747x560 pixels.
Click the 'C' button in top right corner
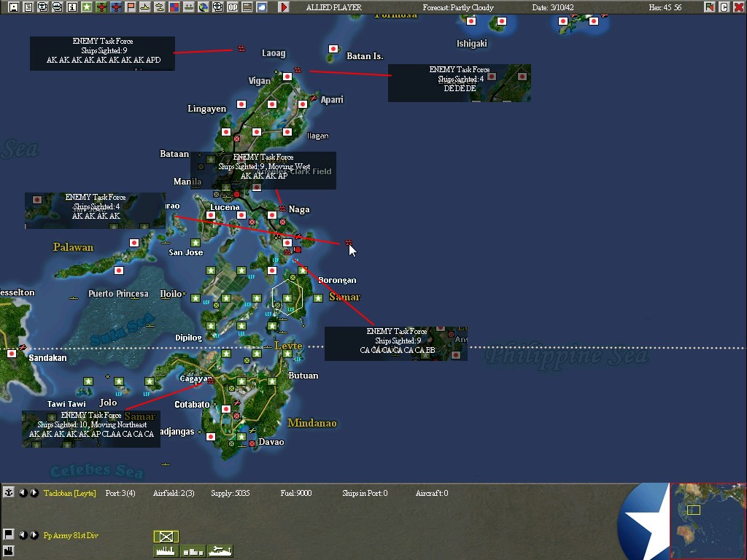click(724, 7)
